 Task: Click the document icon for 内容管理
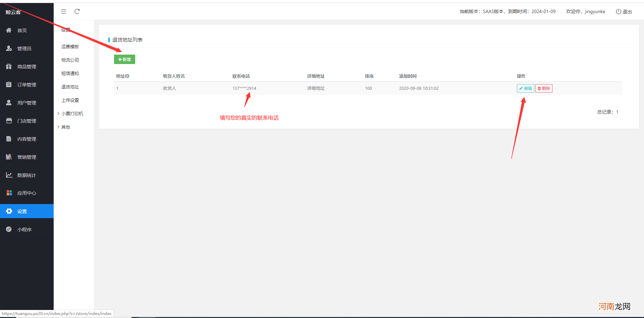(x=9, y=139)
